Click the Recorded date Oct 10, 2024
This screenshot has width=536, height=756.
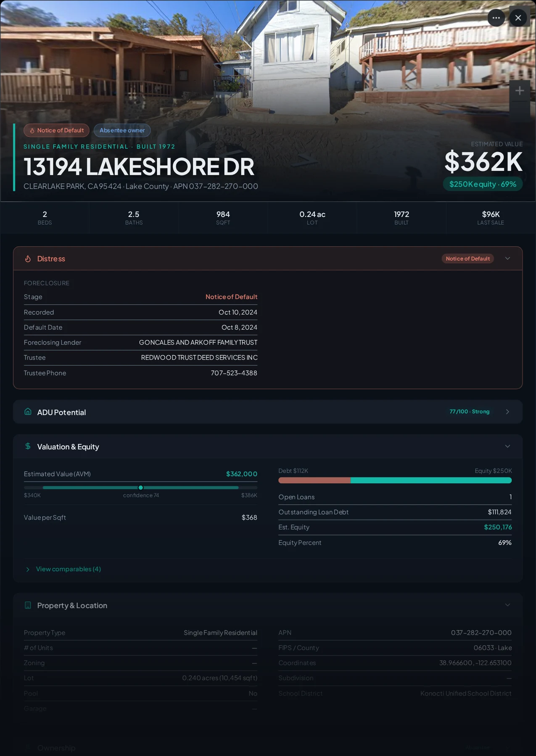pos(238,312)
